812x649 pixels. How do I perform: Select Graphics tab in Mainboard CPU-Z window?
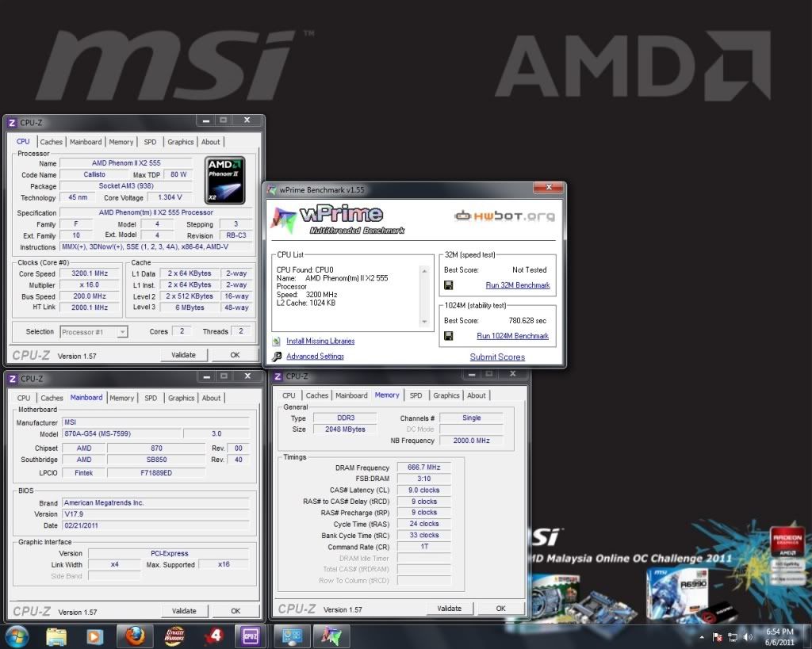[181, 398]
